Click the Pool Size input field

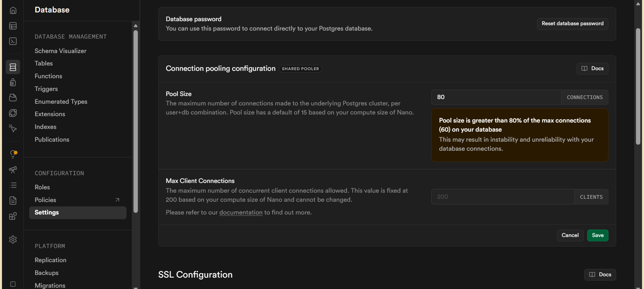point(496,97)
